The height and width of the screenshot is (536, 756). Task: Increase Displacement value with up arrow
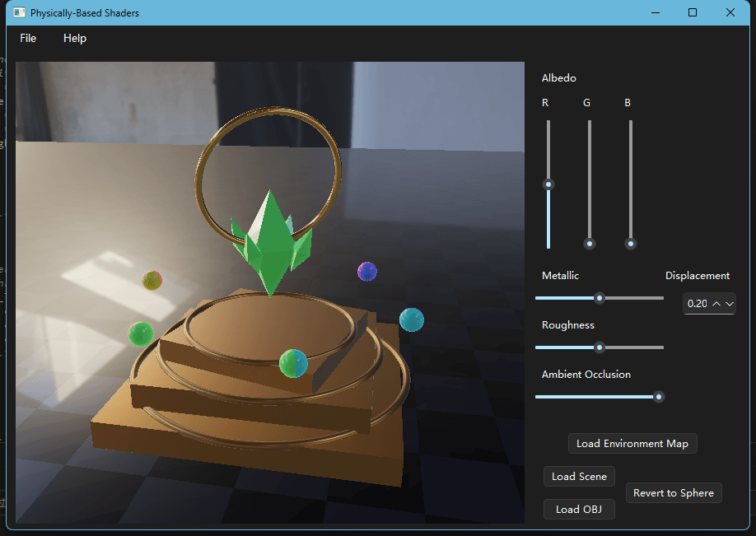716,304
